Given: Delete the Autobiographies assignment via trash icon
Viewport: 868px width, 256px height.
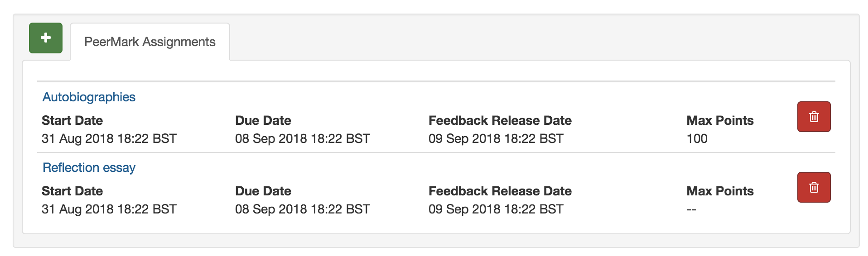Looking at the screenshot, I should pyautogui.click(x=814, y=117).
